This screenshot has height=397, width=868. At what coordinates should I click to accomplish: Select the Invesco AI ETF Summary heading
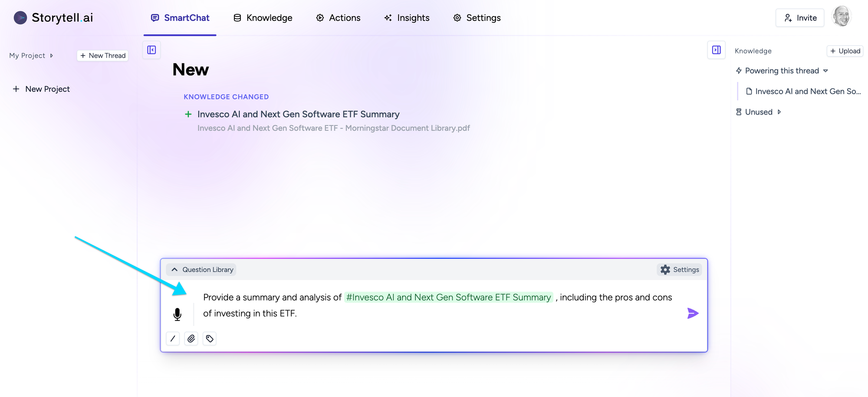[x=299, y=114]
